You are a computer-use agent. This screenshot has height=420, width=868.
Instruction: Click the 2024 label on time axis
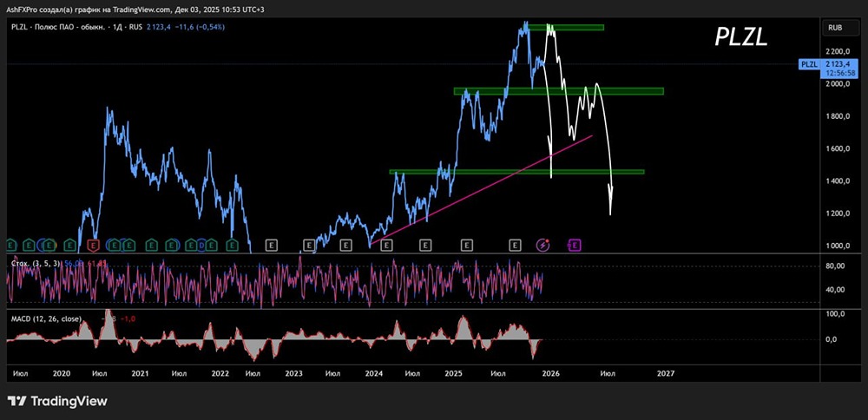click(374, 373)
